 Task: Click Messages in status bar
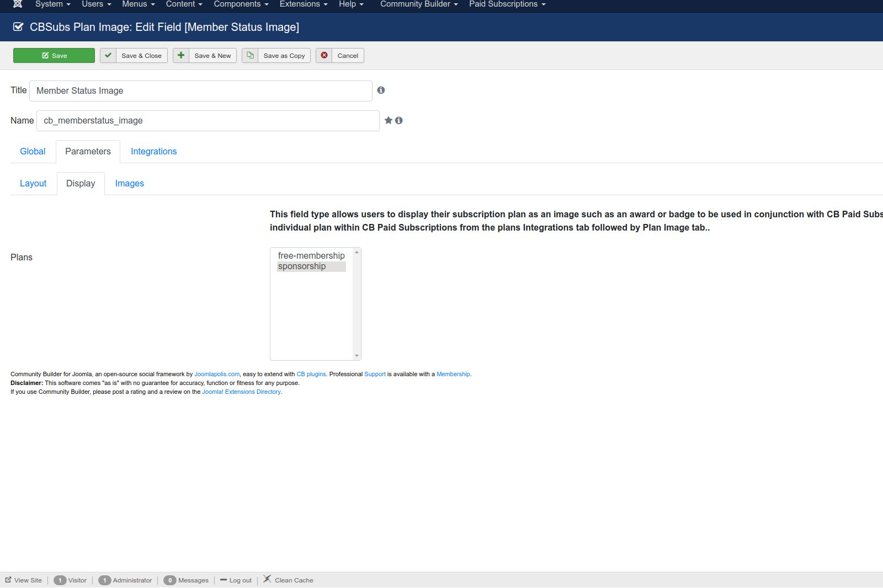pos(193,580)
